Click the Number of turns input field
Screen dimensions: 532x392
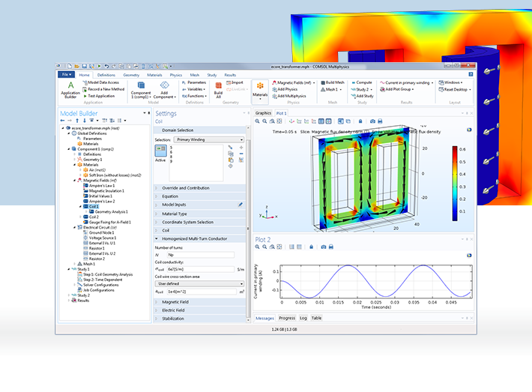[201, 255]
